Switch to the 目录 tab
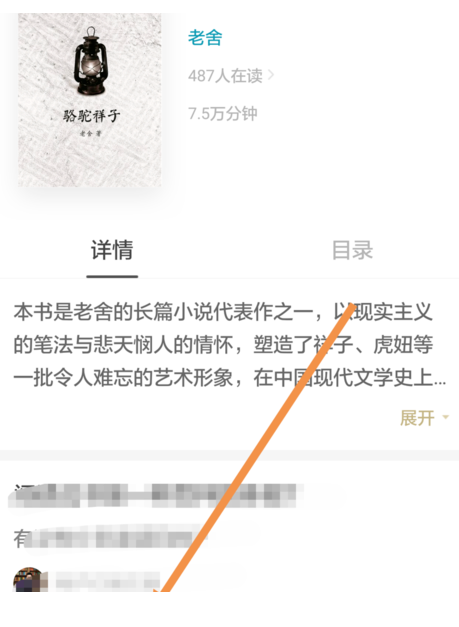The image size is (459, 627). point(352,250)
